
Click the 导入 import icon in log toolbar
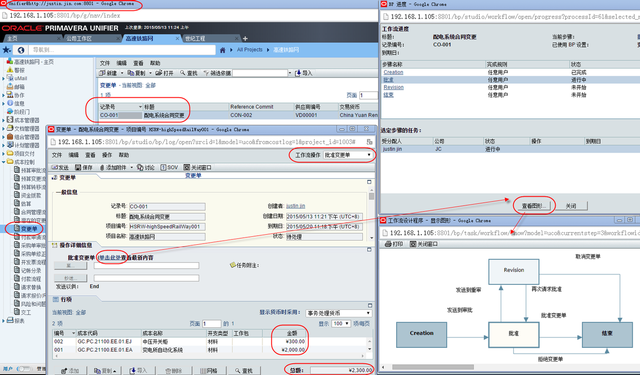[298, 73]
